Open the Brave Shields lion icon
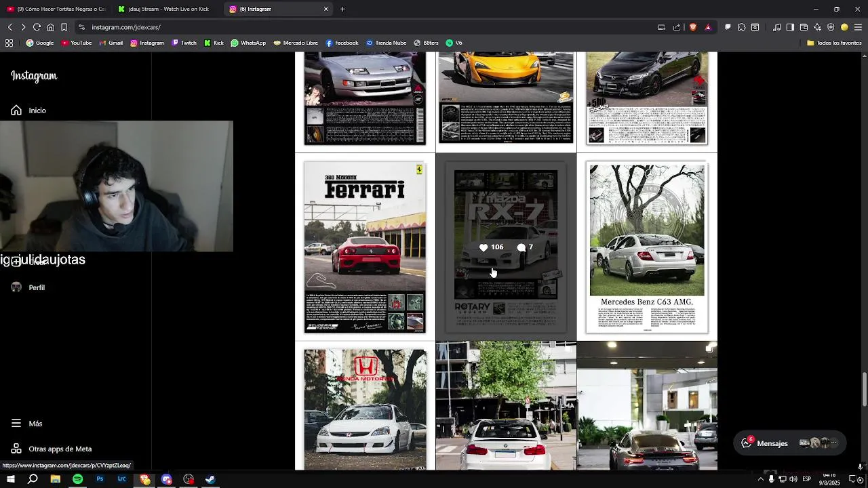Screen dimensions: 868x488 (x=692, y=27)
